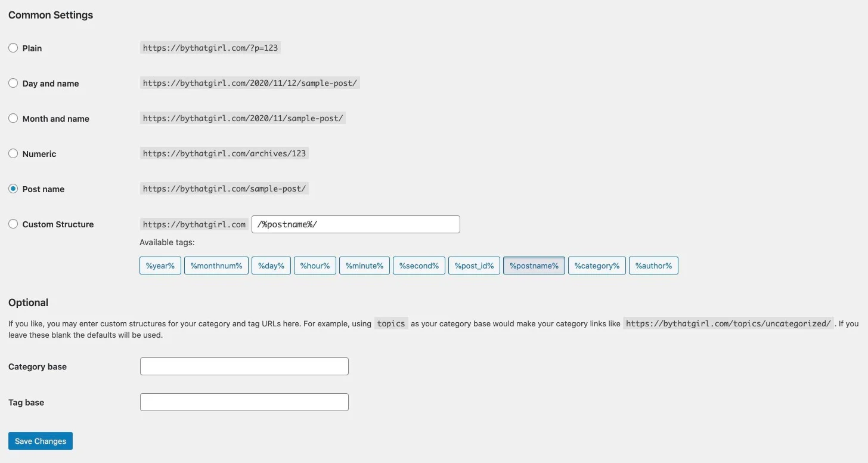This screenshot has height=463, width=868.
Task: Select the Post name permalink option
Action: click(13, 189)
